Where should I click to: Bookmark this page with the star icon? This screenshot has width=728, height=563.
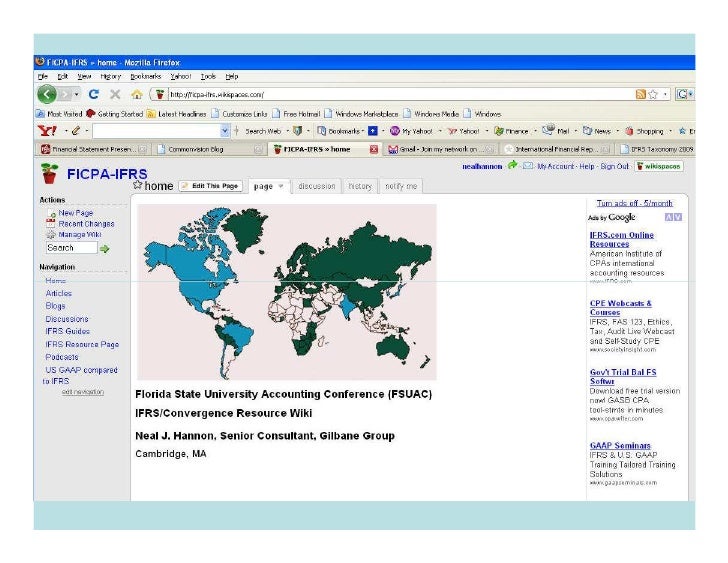pos(653,94)
